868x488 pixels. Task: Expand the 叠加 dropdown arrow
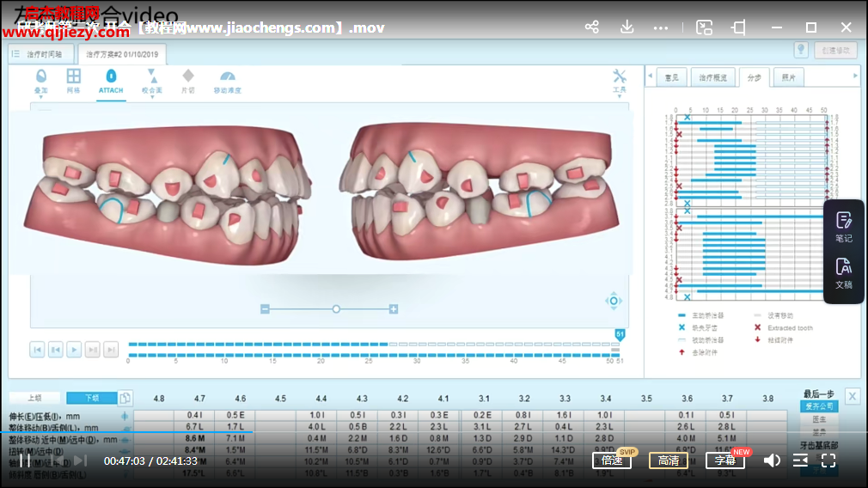point(41,97)
